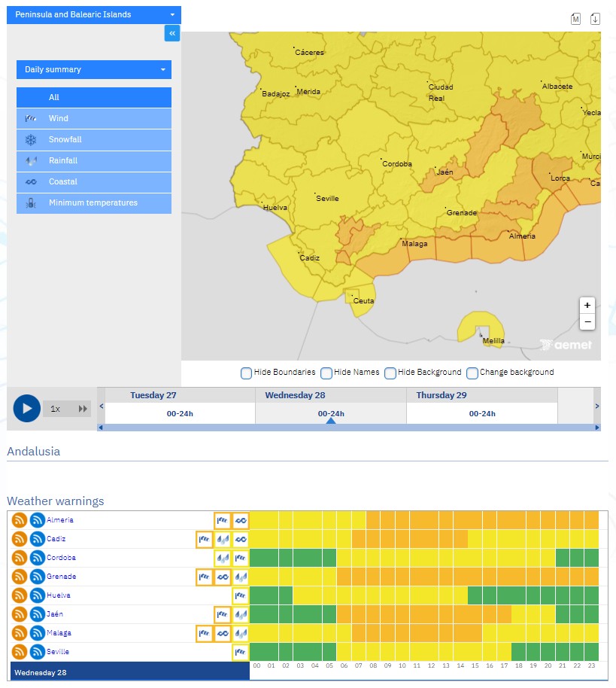Select the Rainfall warning filter
Screen dimensions: 616x688
pos(93,160)
